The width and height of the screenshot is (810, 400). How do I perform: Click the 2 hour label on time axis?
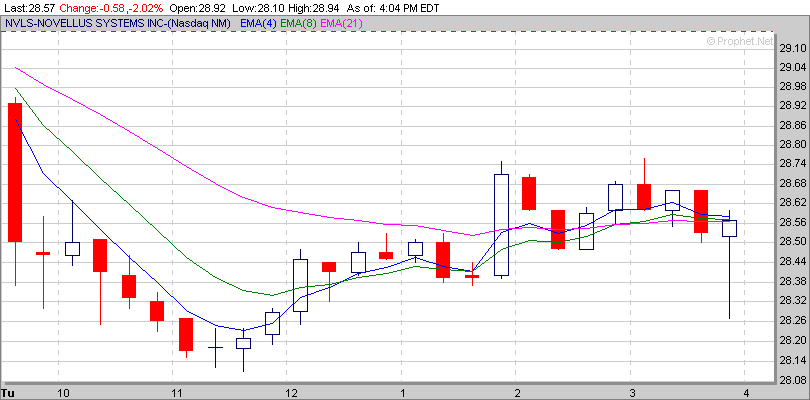point(518,394)
